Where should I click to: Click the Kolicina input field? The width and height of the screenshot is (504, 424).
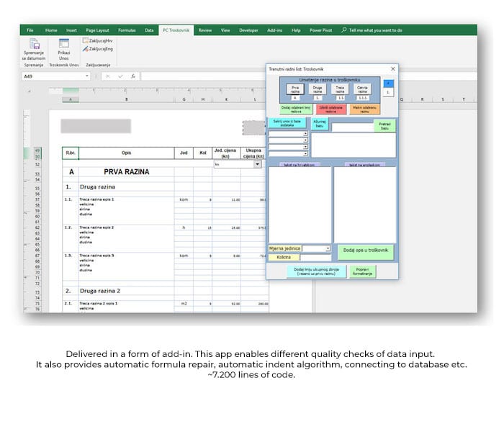[315, 258]
